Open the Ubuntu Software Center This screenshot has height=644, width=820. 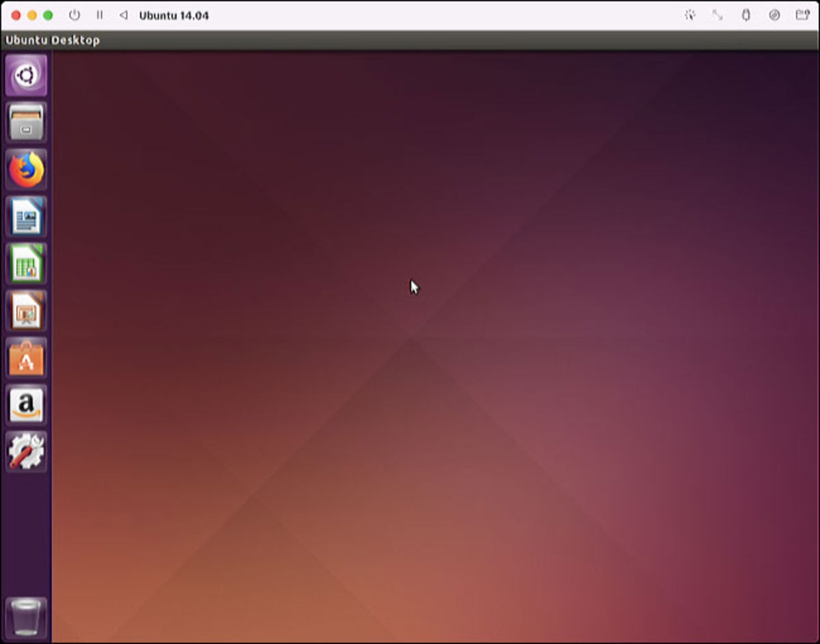coord(25,358)
